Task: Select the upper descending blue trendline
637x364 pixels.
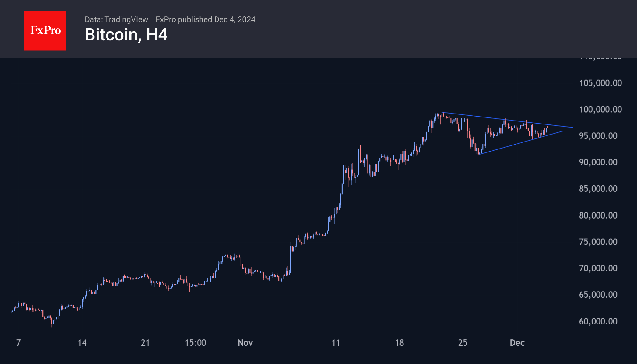Action: point(487,118)
